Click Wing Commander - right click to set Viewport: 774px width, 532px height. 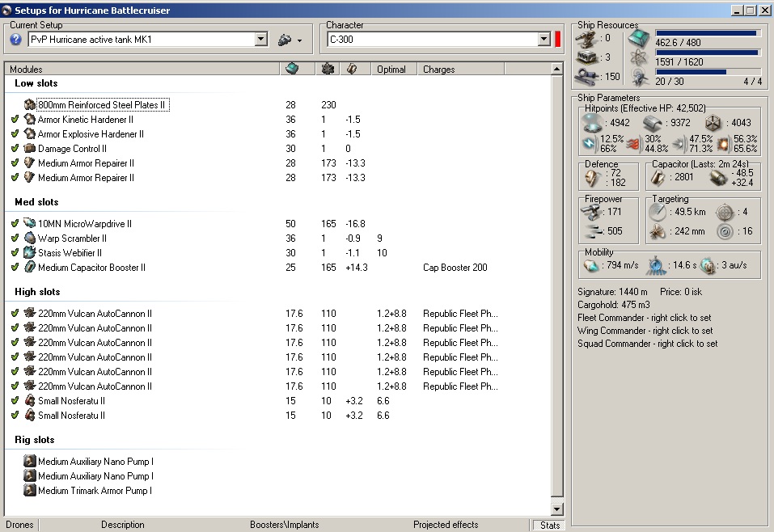645,331
